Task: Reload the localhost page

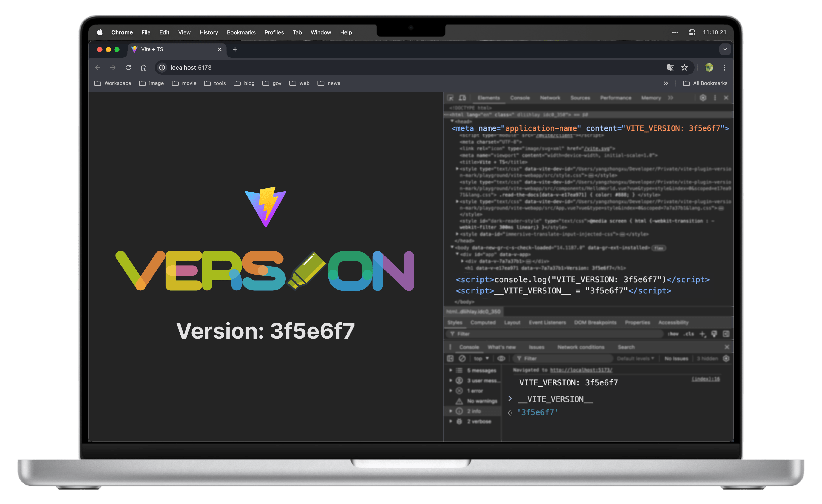Action: pos(129,68)
